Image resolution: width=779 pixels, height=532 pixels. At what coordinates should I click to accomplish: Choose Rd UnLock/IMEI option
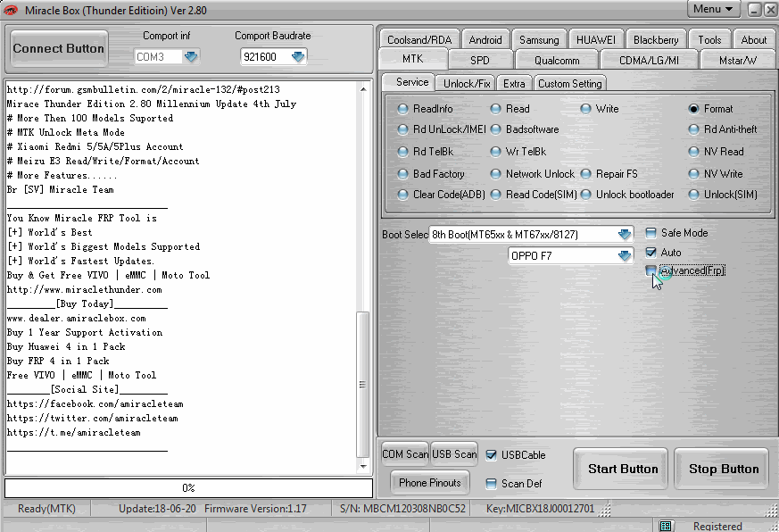[x=403, y=129]
